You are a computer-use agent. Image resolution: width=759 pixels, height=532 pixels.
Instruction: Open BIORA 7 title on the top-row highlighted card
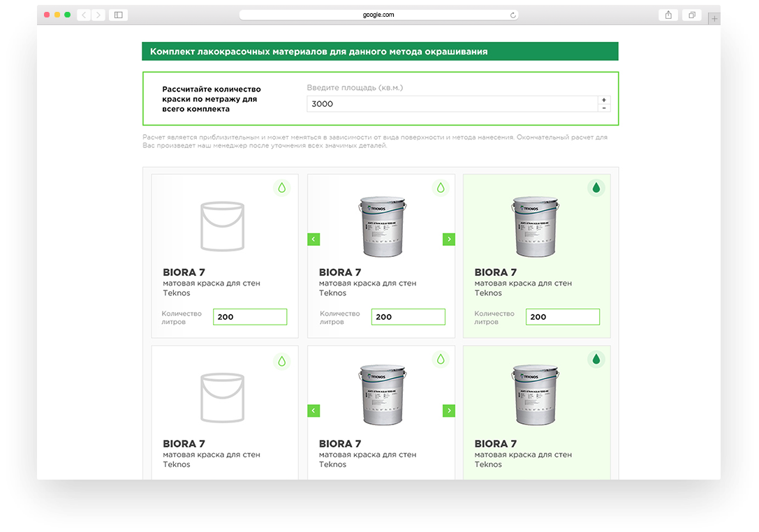click(x=496, y=272)
